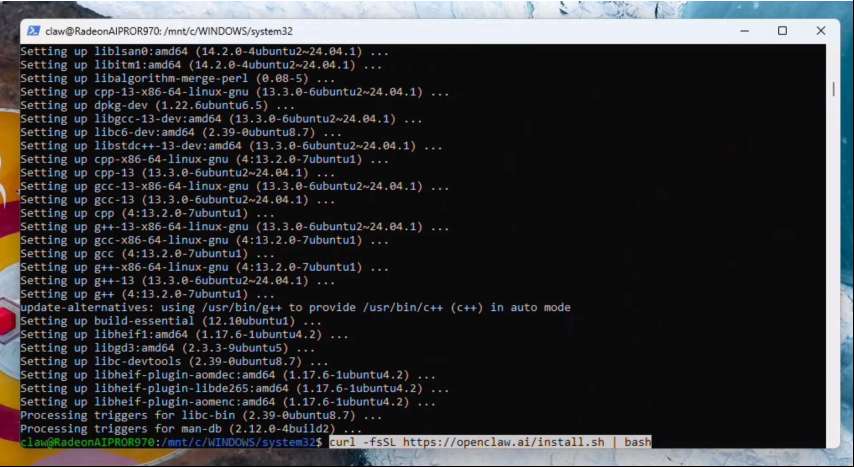Click the 'Setting up build-essential' line

[x=171, y=321]
